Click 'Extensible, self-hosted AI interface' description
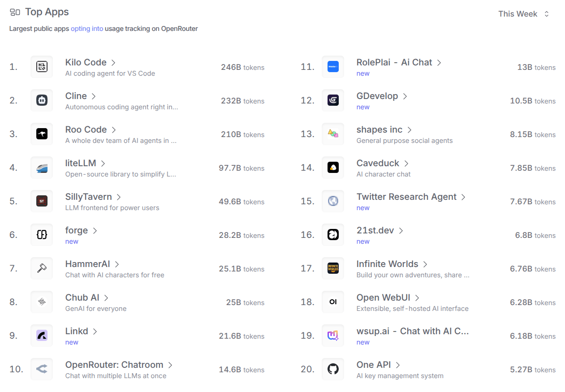The width and height of the screenshot is (565, 392). (413, 309)
